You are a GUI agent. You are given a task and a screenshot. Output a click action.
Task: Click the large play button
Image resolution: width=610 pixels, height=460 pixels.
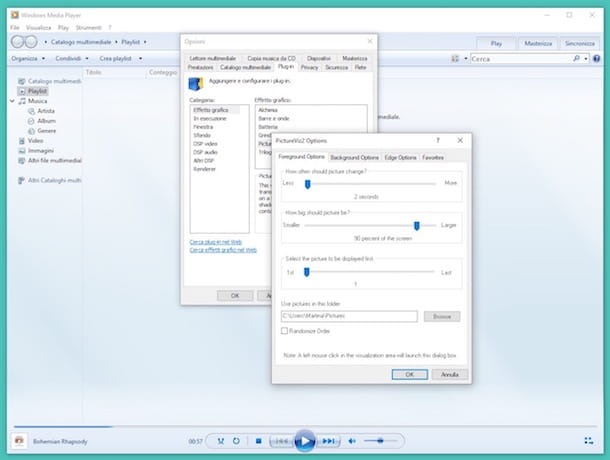305,441
